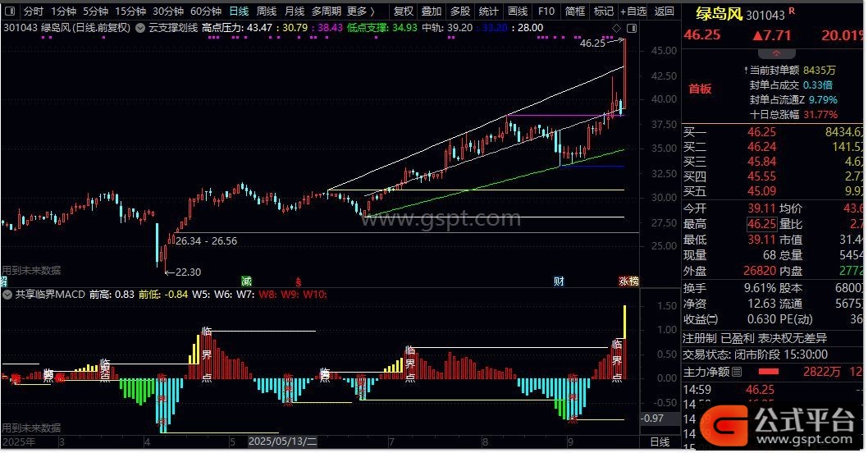The width and height of the screenshot is (868, 453).
Task: Switch to the 30分钟 period tab
Action: (168, 11)
